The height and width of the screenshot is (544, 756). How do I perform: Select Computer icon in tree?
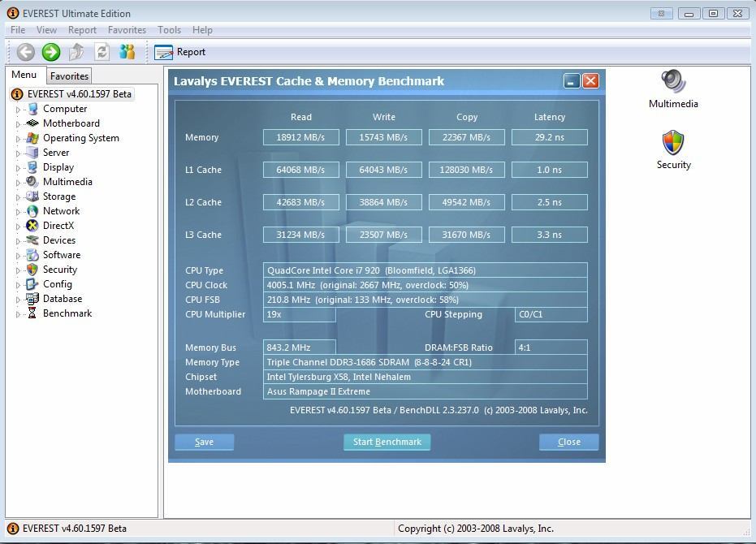32,109
